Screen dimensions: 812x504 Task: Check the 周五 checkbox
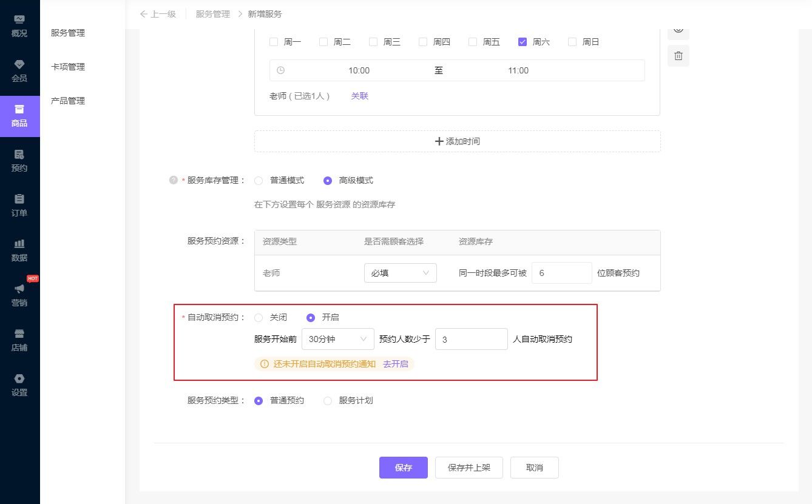[473, 42]
